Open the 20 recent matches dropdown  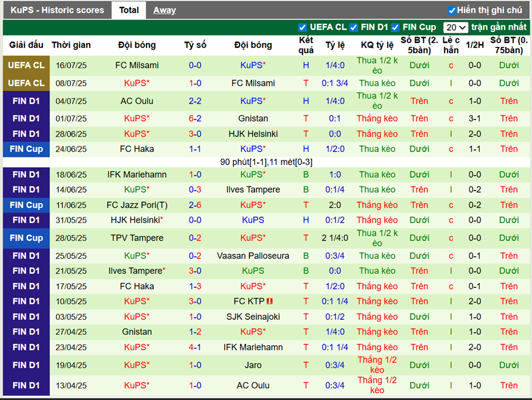456,27
